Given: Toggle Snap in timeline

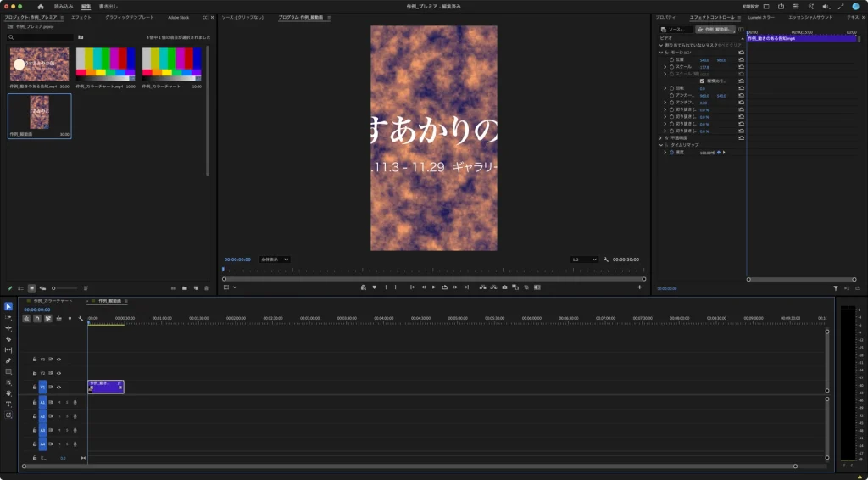Looking at the screenshot, I should [37, 318].
